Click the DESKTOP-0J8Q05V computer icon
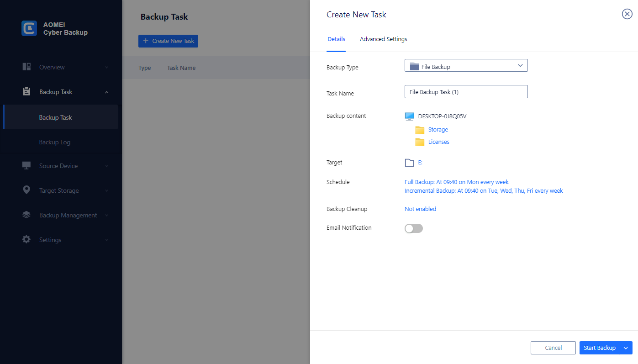Image resolution: width=638 pixels, height=364 pixels. tap(409, 116)
